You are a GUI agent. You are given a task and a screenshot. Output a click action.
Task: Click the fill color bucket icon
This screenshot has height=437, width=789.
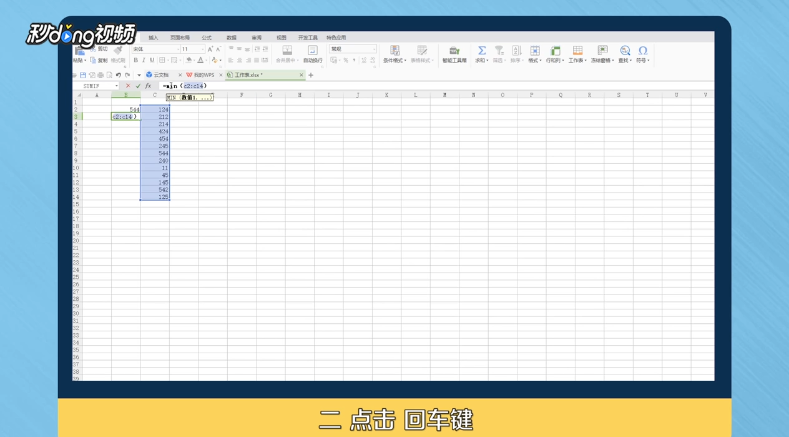pos(189,60)
